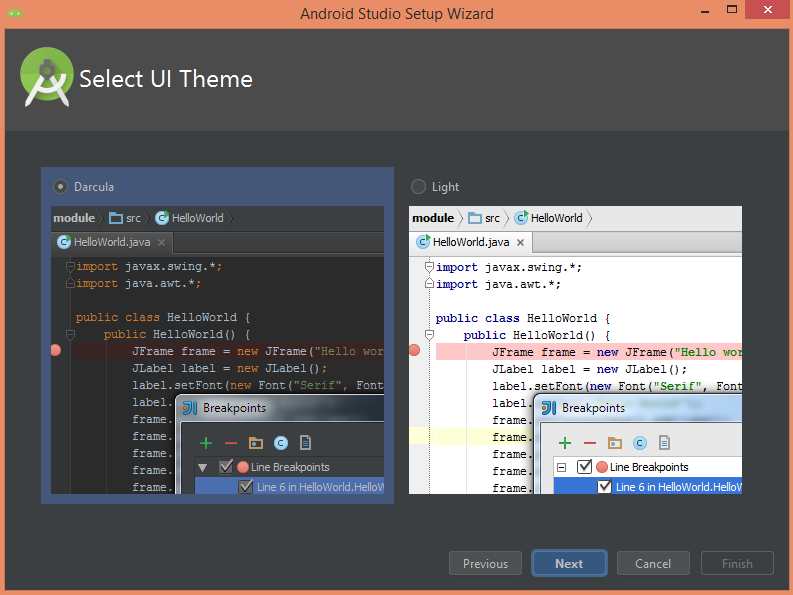Fold imports marker in Light code gutter
Image resolution: width=793 pixels, height=595 pixels.
tap(429, 267)
